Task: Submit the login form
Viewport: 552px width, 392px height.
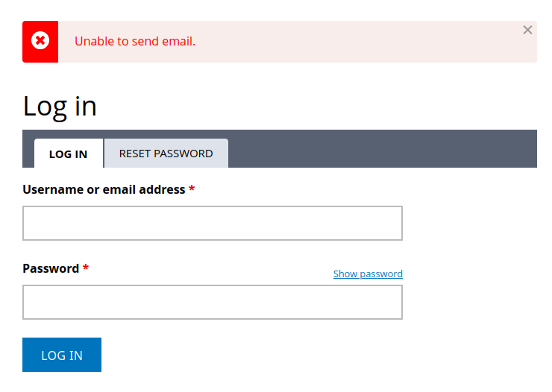Action: pos(62,355)
